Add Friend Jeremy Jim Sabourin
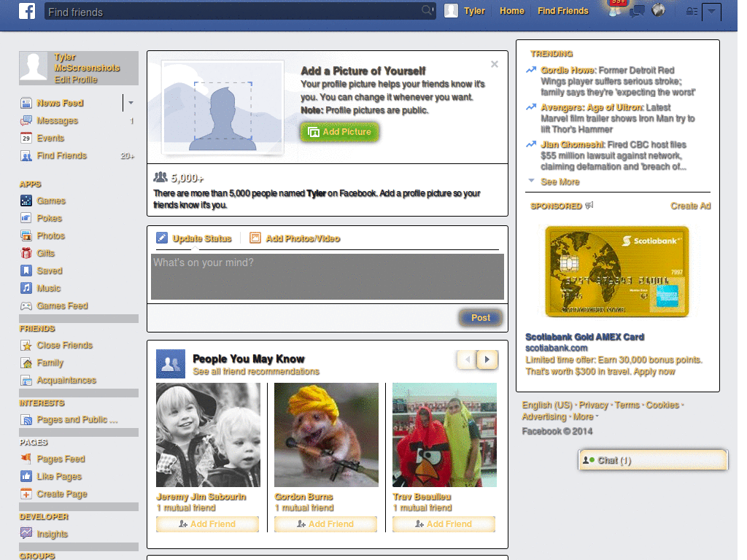 [208, 524]
